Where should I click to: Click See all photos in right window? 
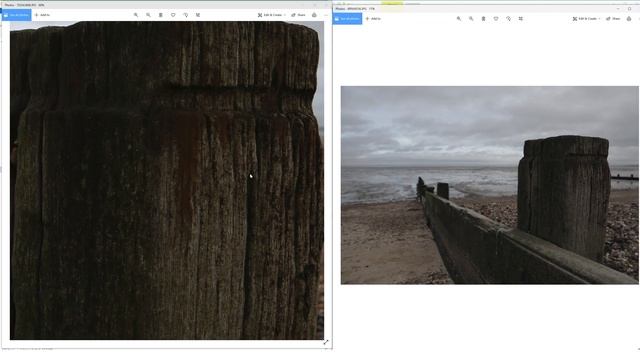point(347,19)
